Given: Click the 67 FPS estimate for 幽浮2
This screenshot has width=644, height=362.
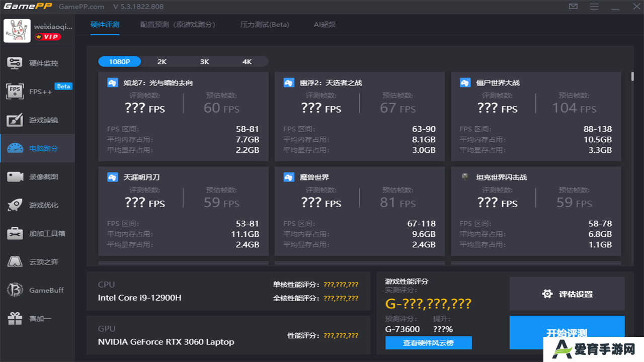Looking at the screenshot, I should click(398, 108).
